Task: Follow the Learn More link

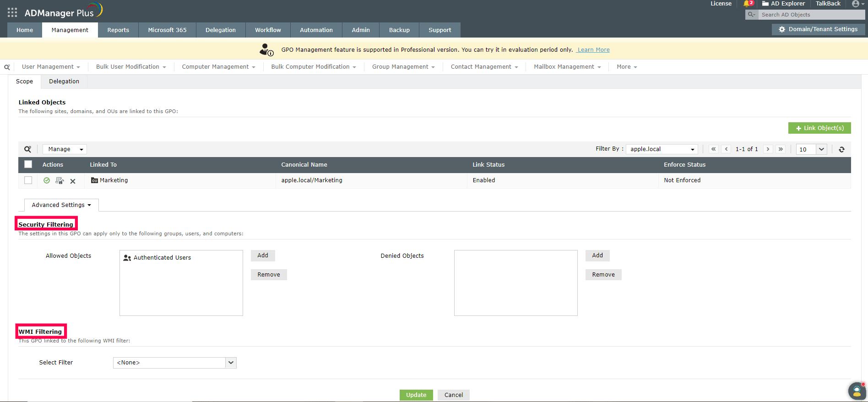Action: (593, 50)
